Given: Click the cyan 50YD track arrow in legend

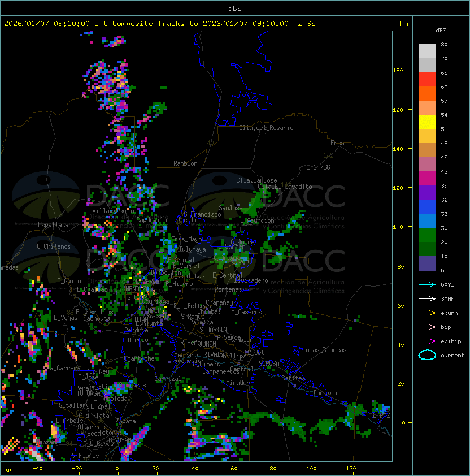Looking at the screenshot, I should tap(427, 284).
